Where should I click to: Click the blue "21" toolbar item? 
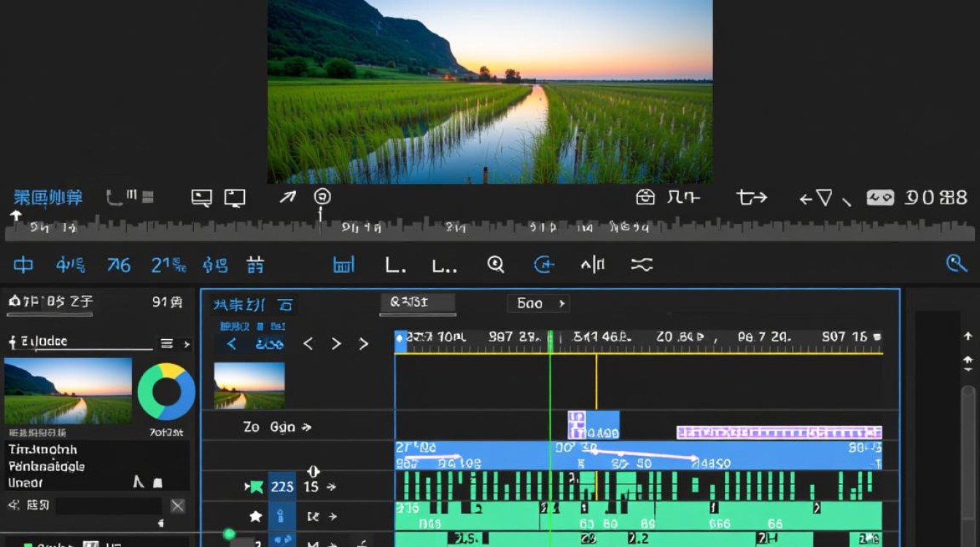click(168, 265)
